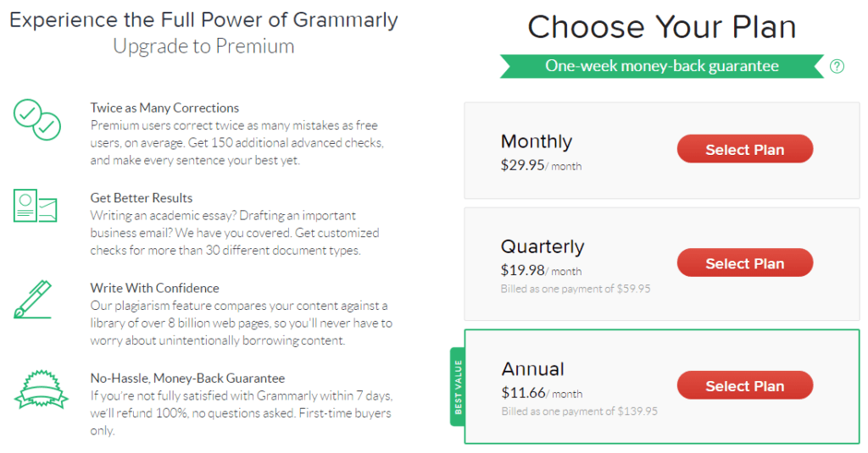Click the Twice as Many Corrections heading
The width and height of the screenshot is (868, 453).
pos(164,108)
